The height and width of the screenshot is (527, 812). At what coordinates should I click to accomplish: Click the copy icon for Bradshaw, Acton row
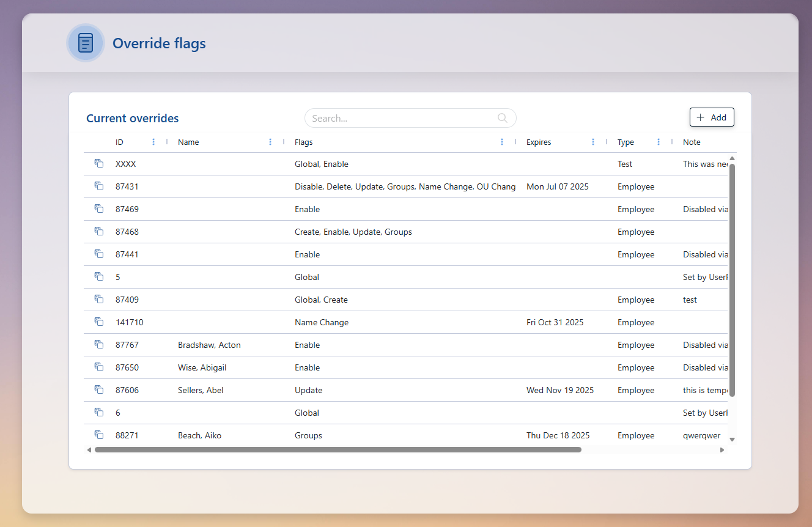[x=98, y=344]
